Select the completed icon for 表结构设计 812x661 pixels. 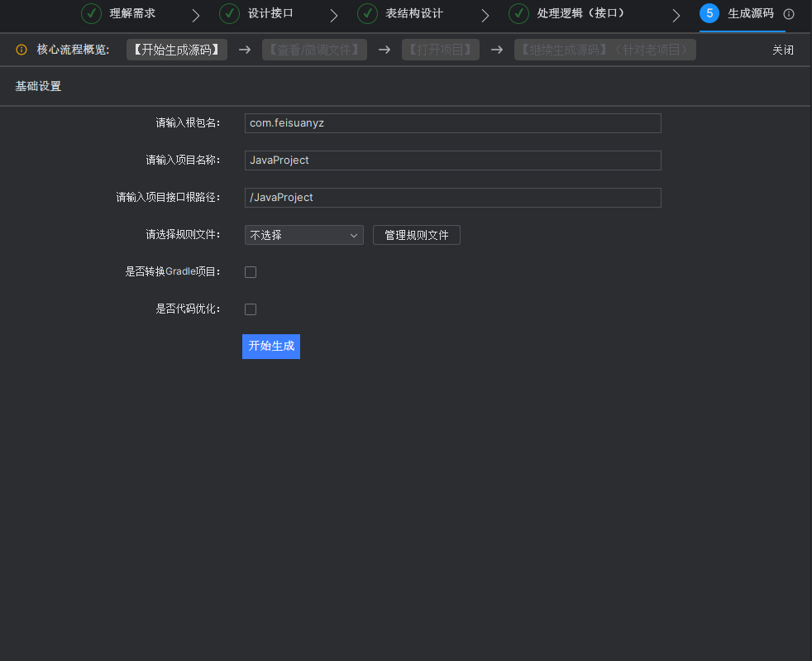(x=367, y=14)
